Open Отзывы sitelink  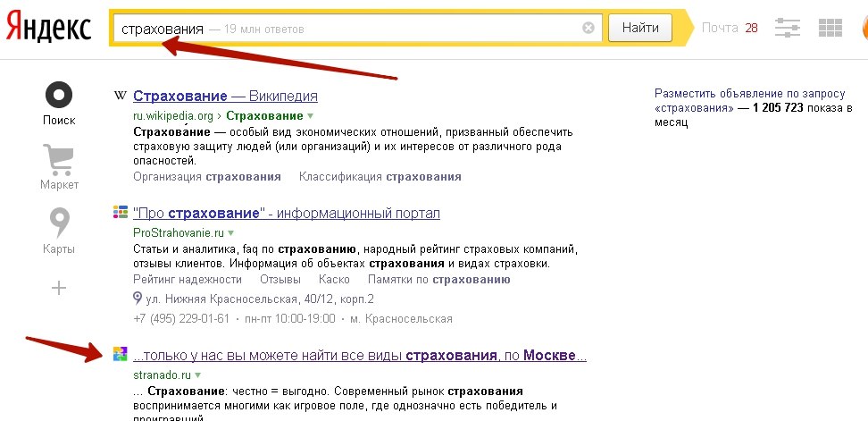(280, 279)
